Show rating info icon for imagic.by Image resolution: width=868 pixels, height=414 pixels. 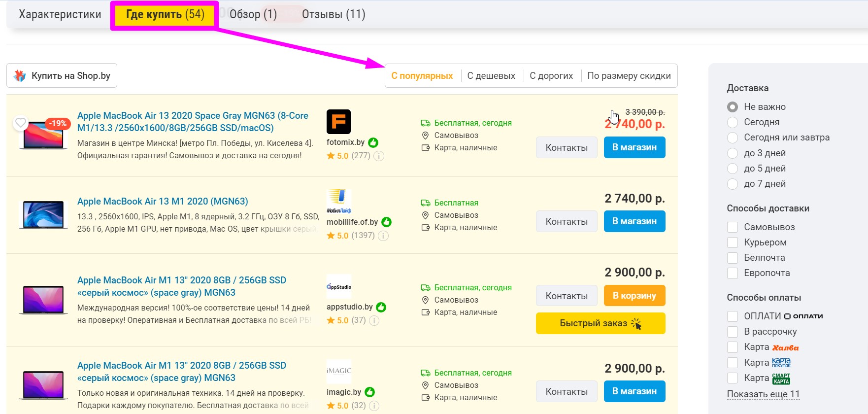tap(374, 406)
